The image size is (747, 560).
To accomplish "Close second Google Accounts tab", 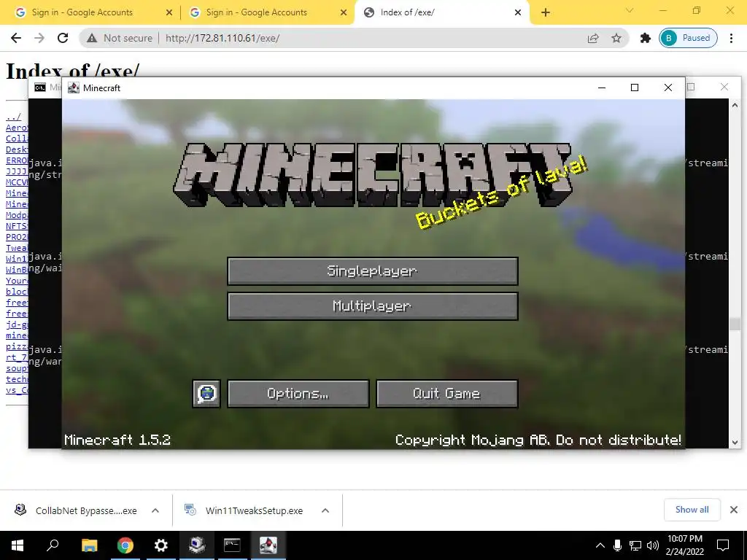I will (x=343, y=12).
